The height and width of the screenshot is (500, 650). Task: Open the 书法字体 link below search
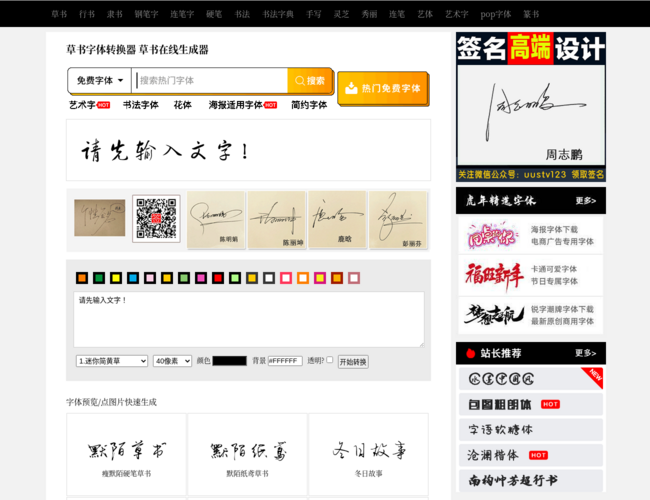141,105
